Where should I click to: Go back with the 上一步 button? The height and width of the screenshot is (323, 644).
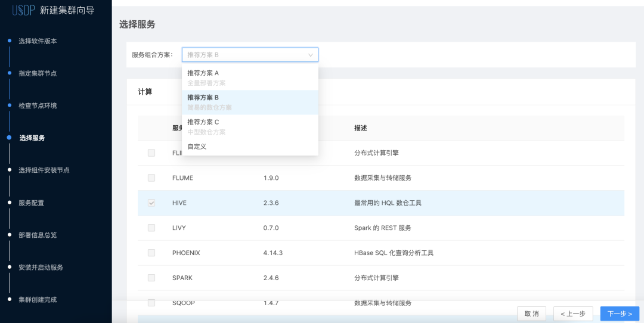[x=572, y=313]
